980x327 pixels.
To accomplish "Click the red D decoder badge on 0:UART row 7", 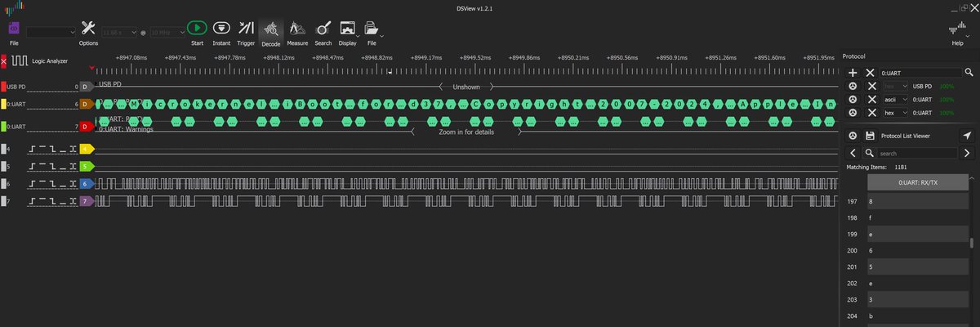I will 87,126.
